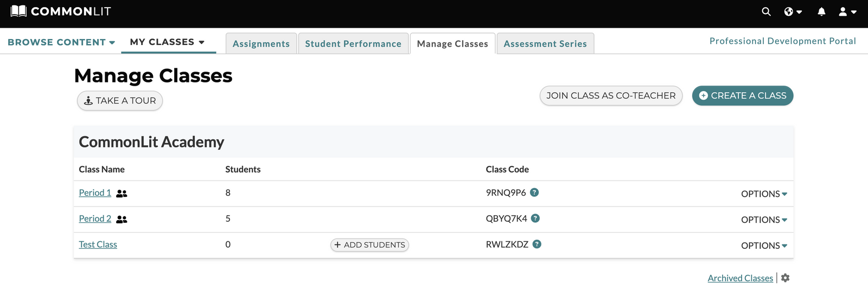Image resolution: width=868 pixels, height=302 pixels.
Task: Click the Students column header
Action: pos(243,169)
